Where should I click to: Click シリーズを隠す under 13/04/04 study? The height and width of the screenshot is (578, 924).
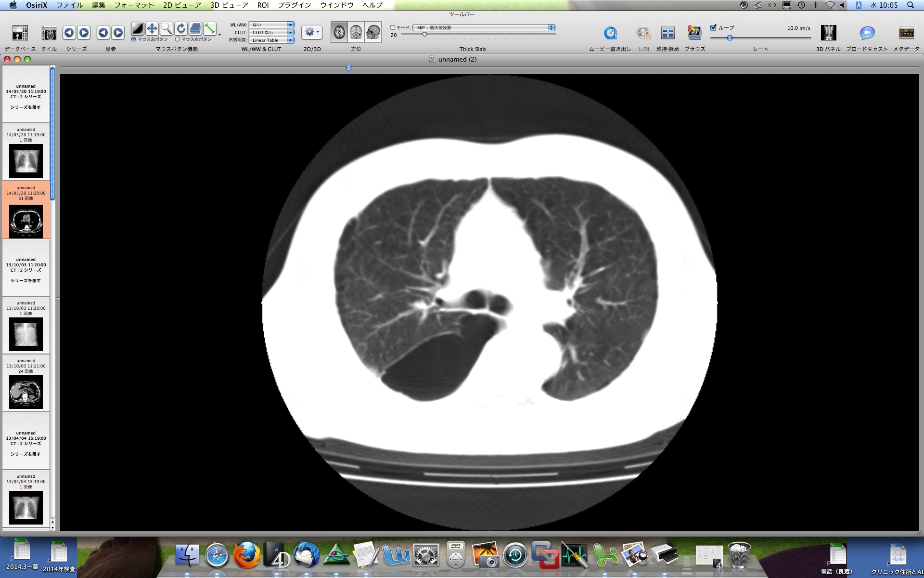26,454
